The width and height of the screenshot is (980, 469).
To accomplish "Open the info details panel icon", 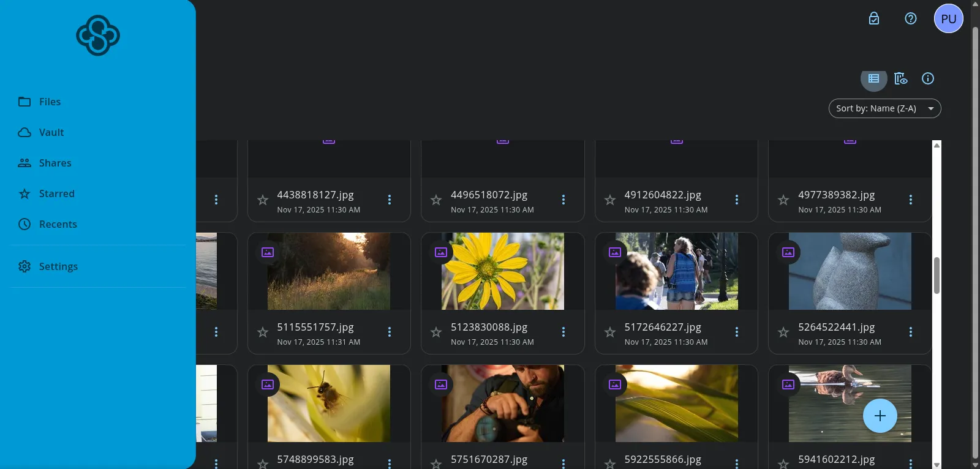I will 927,78.
